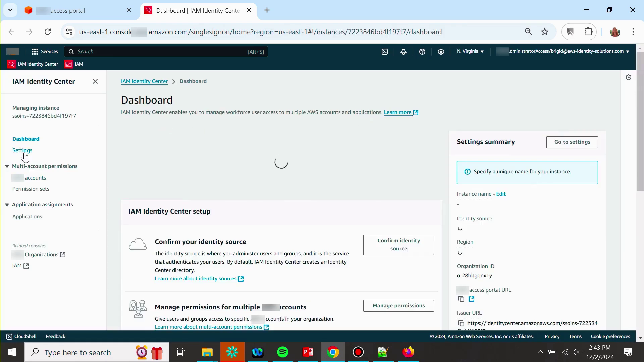
Task: Open the Windows Start menu
Action: pos(12,352)
